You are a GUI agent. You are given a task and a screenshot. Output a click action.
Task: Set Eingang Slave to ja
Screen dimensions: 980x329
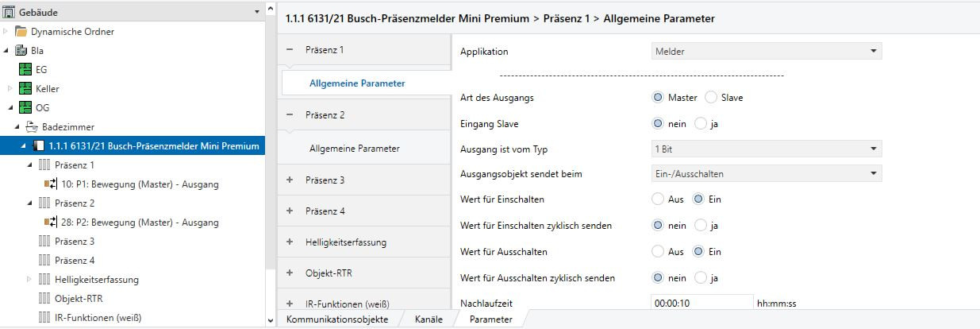tap(700, 124)
